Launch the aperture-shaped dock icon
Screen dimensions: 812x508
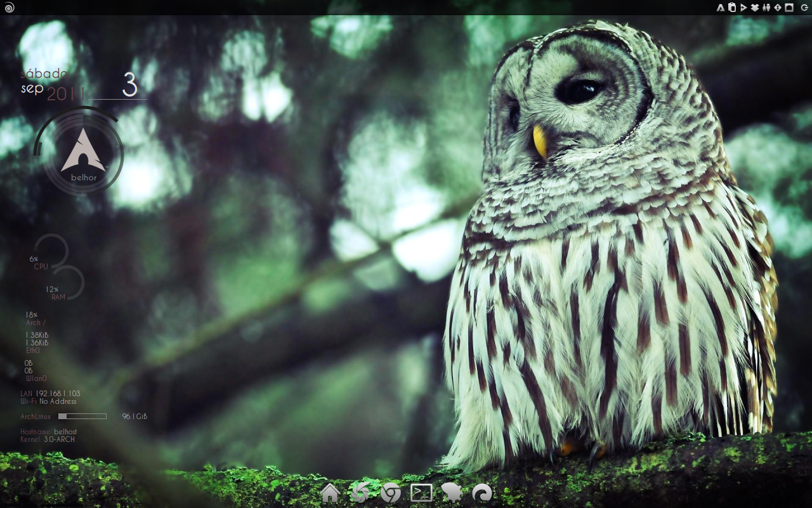point(360,493)
